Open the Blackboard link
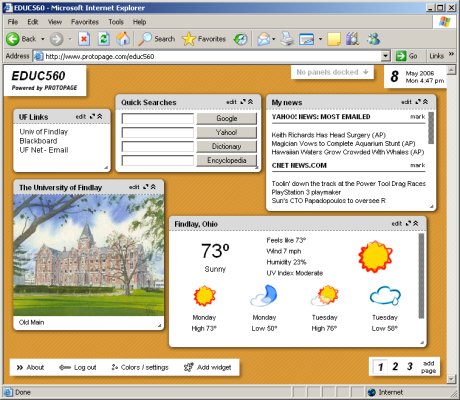The width and height of the screenshot is (460, 400). pos(38,141)
